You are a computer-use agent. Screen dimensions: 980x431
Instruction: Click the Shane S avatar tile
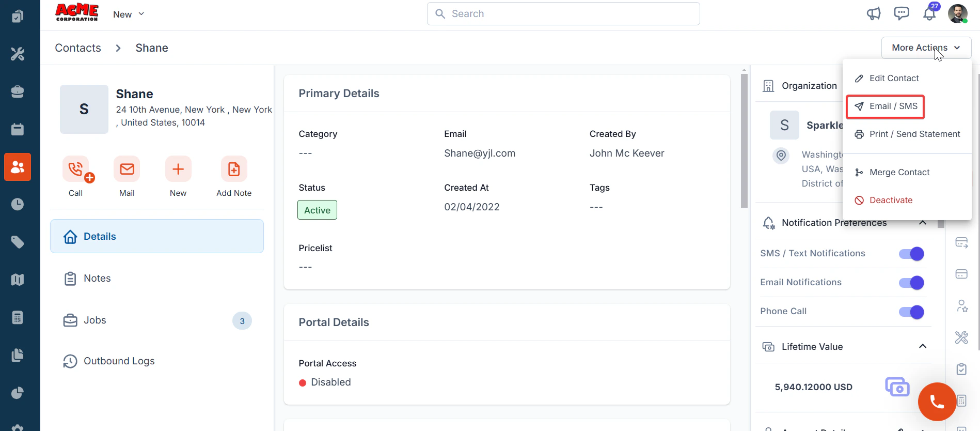click(x=84, y=109)
